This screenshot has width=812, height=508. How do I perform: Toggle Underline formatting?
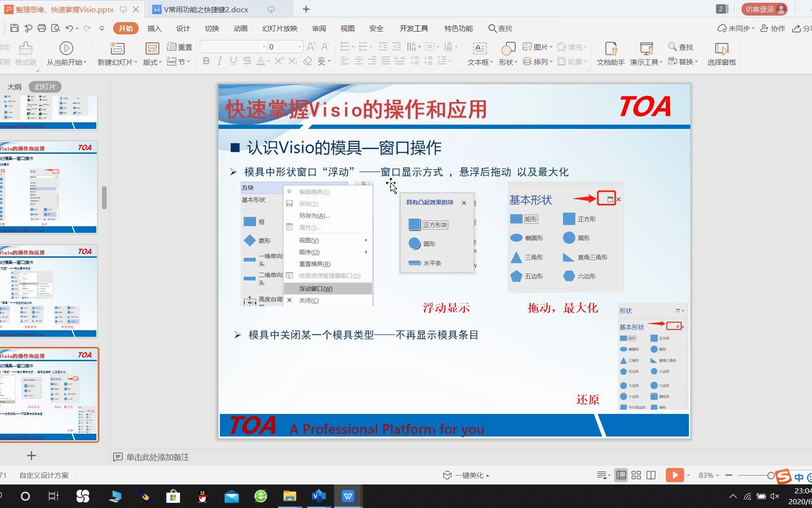pos(233,61)
